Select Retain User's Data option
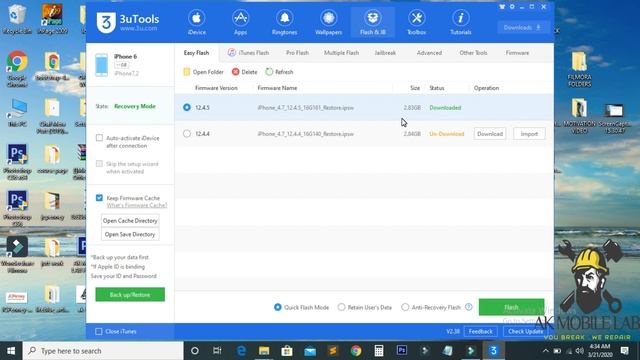 (341, 307)
